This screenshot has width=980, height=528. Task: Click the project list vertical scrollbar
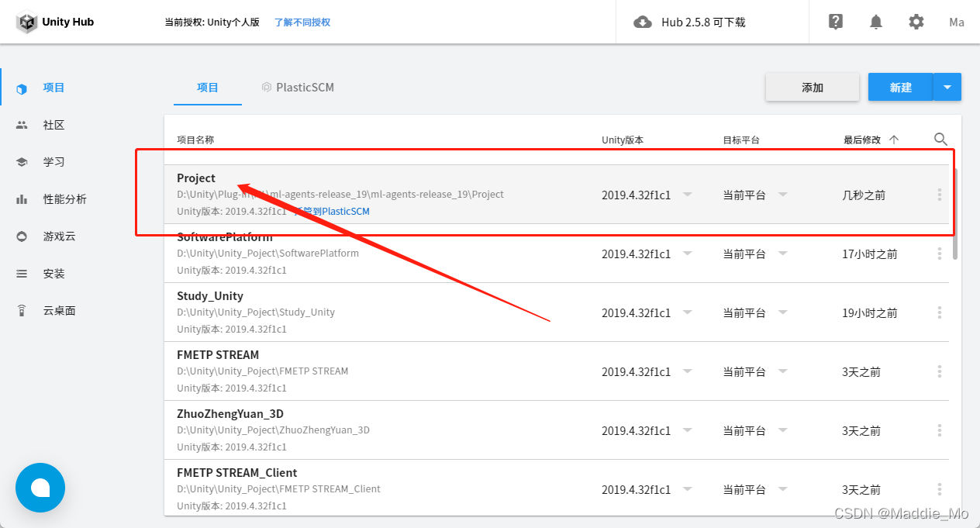coord(955,214)
